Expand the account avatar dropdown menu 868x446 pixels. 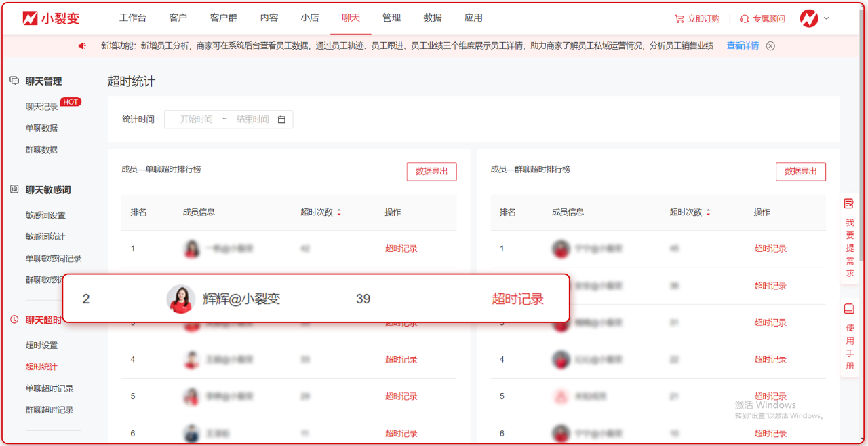(x=814, y=18)
